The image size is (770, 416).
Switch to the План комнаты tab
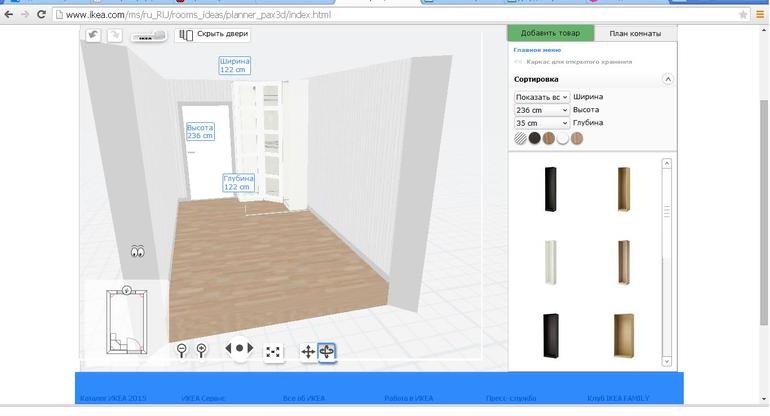[x=635, y=33]
